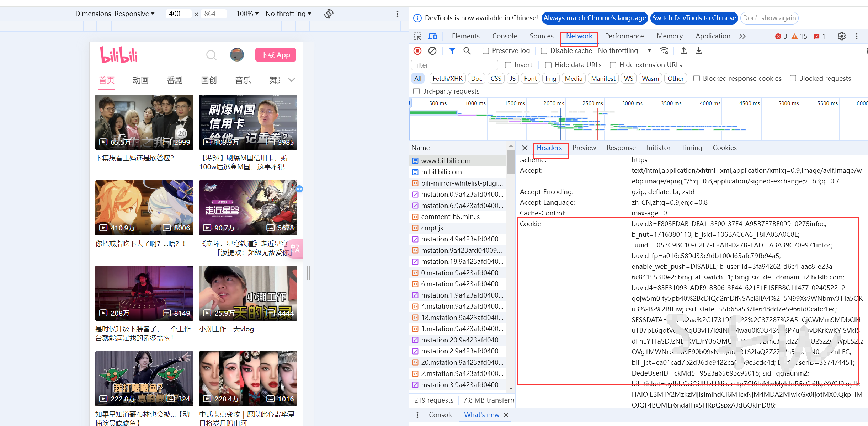Close the request details pane
The image size is (868, 426).
pyautogui.click(x=524, y=148)
